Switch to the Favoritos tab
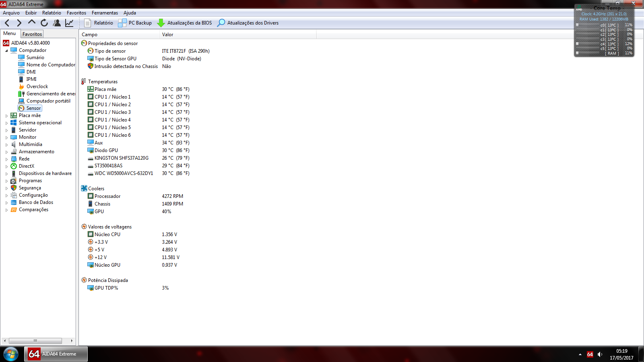This screenshot has height=362, width=644. [32, 34]
